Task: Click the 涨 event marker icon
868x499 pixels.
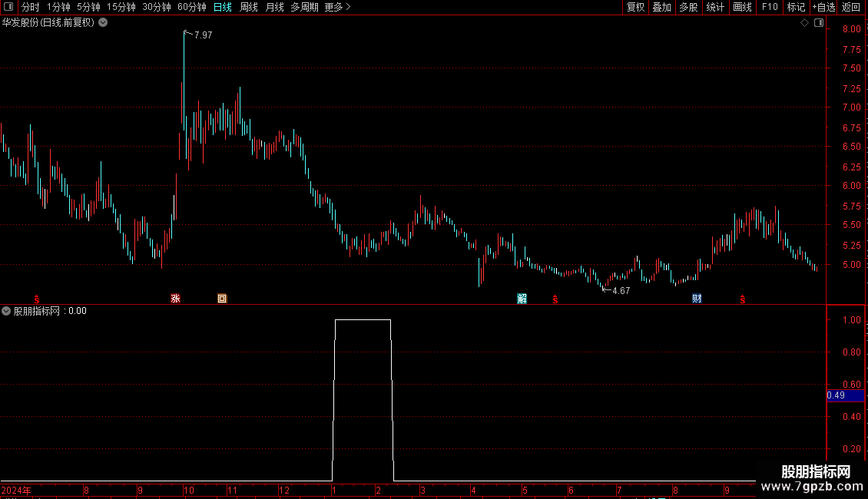Action: [175, 299]
